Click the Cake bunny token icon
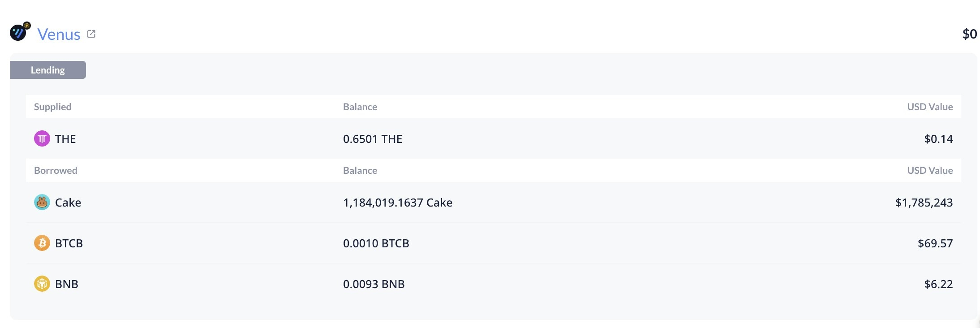This screenshot has height=328, width=980. 42,203
